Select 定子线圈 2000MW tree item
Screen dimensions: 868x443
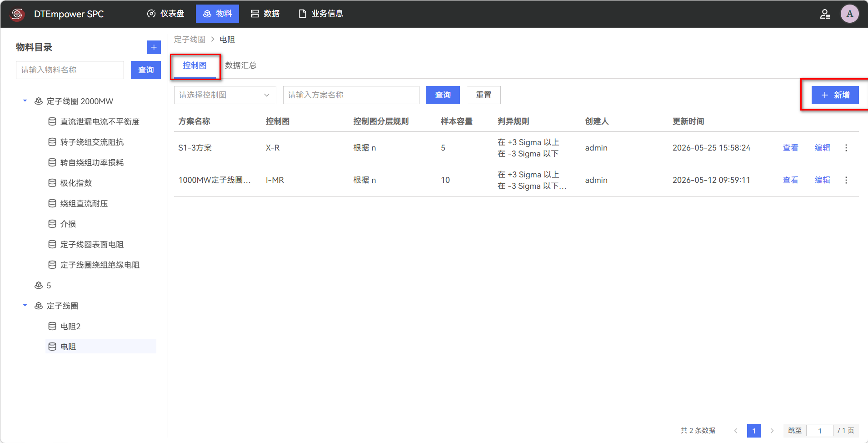(x=80, y=101)
